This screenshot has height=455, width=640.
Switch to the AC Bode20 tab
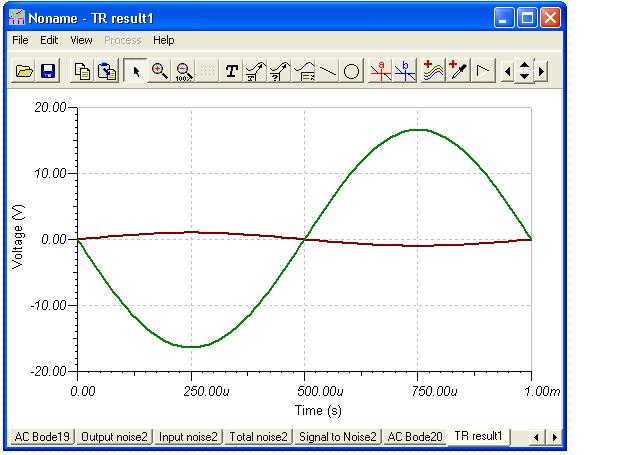click(415, 437)
